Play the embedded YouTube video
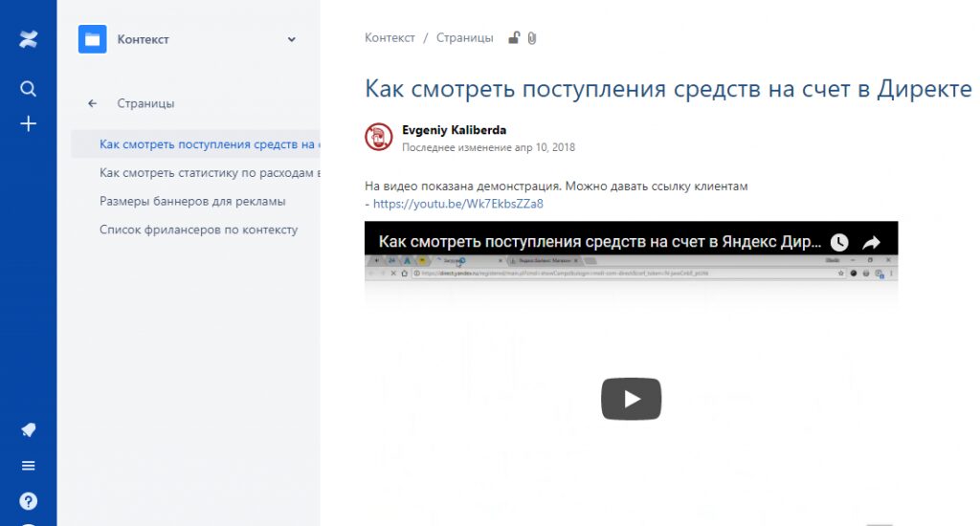 pos(631,399)
